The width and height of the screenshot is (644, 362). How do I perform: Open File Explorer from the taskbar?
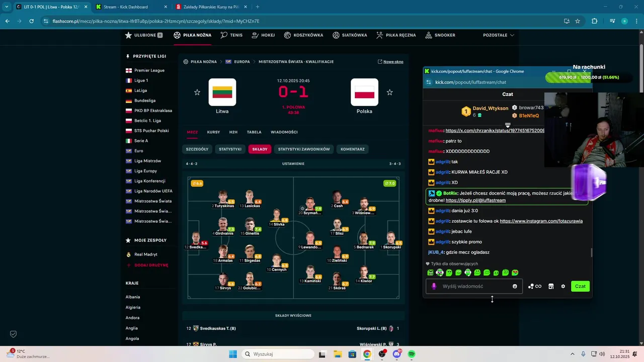pyautogui.click(x=337, y=354)
